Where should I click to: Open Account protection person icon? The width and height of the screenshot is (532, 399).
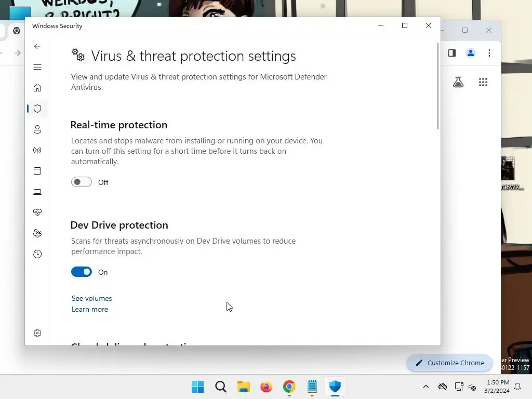pyautogui.click(x=37, y=129)
